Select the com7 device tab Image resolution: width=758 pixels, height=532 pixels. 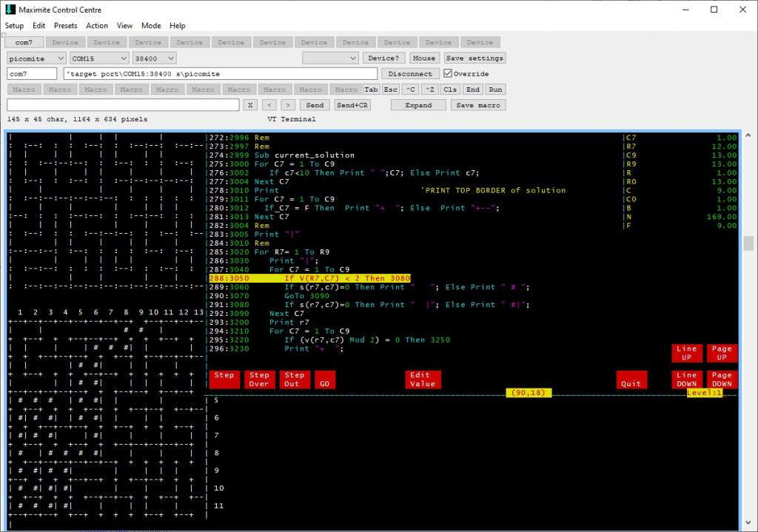click(x=23, y=42)
